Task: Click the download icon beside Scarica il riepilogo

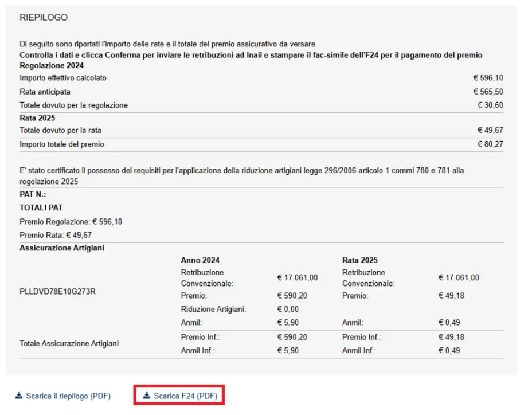Action: click(19, 396)
